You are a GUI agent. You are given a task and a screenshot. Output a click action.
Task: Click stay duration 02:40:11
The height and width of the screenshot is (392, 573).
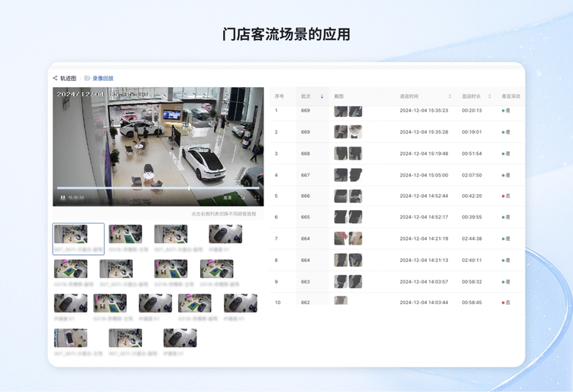pos(472,260)
